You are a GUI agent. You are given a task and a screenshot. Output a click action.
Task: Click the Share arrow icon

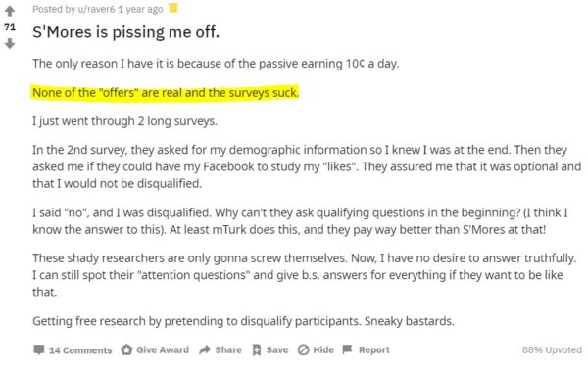[x=205, y=349]
